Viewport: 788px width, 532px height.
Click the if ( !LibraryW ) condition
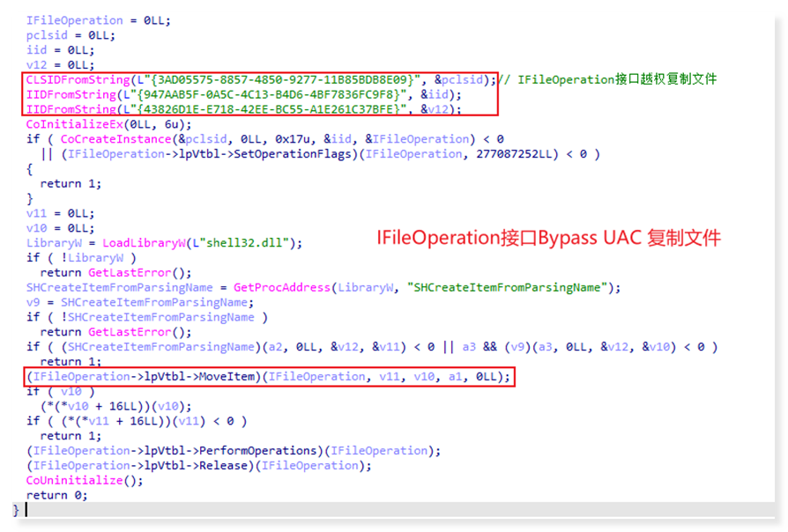81,258
